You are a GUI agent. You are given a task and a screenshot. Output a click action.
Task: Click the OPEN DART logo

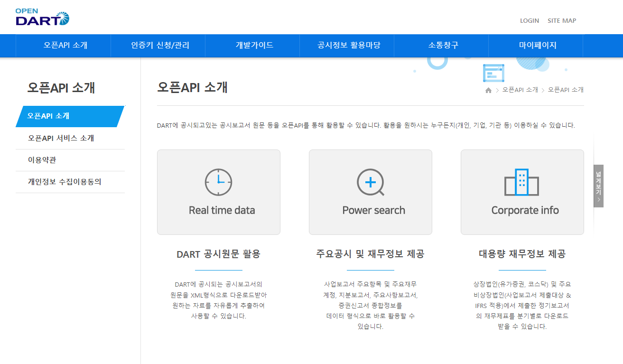pos(42,17)
